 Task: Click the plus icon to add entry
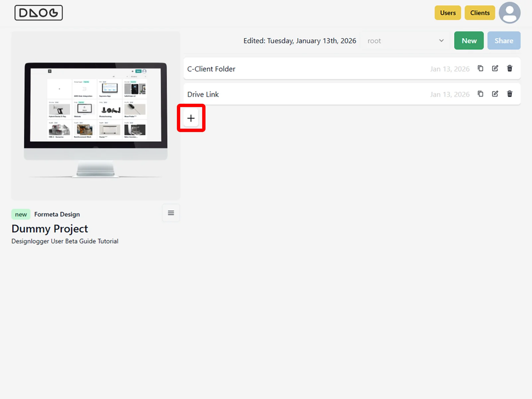191,118
